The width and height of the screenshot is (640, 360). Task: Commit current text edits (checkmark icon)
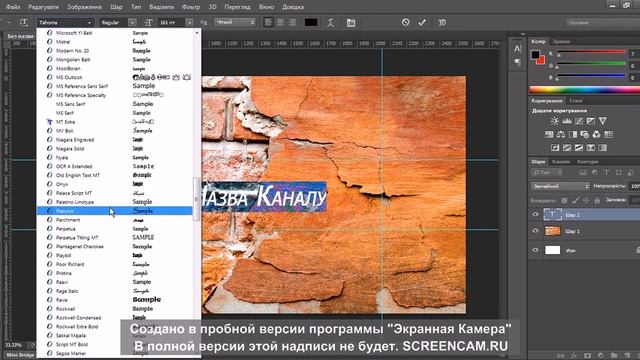[422, 22]
